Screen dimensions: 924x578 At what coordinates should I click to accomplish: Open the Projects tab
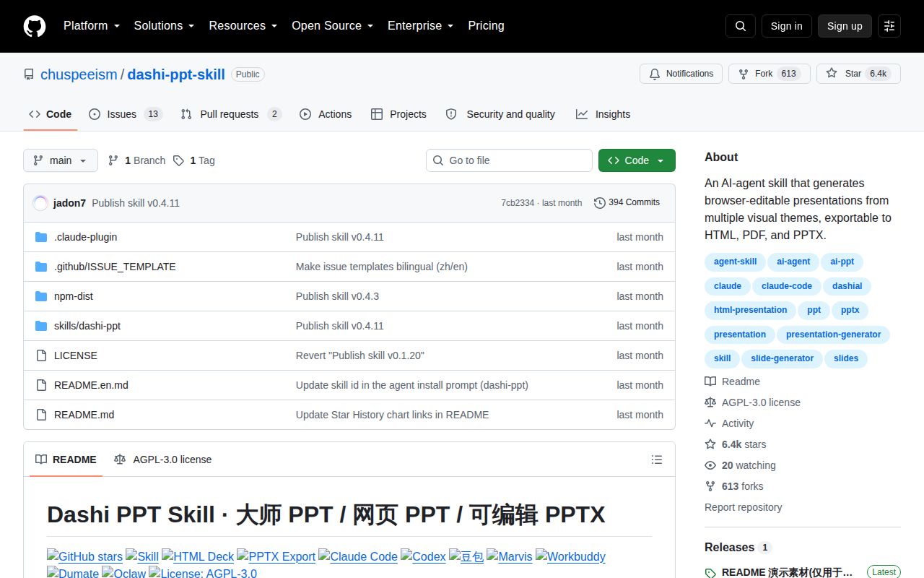(x=398, y=114)
